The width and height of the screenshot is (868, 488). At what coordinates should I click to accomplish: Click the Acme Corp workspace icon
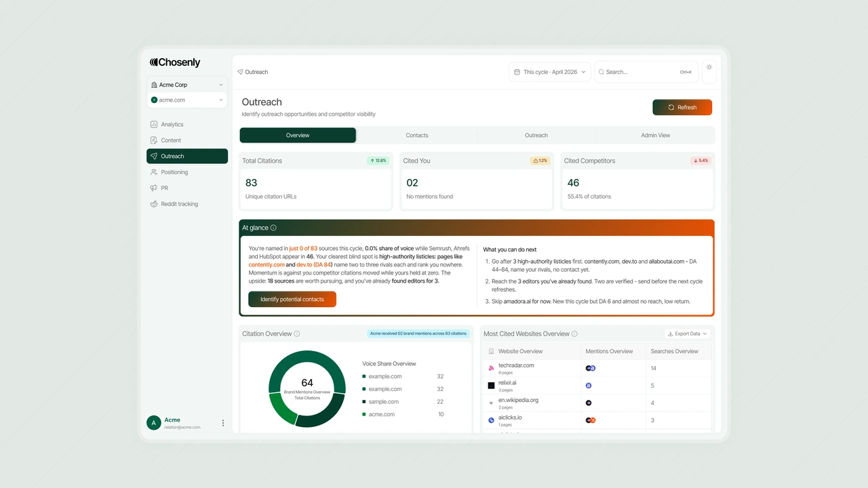click(x=154, y=85)
